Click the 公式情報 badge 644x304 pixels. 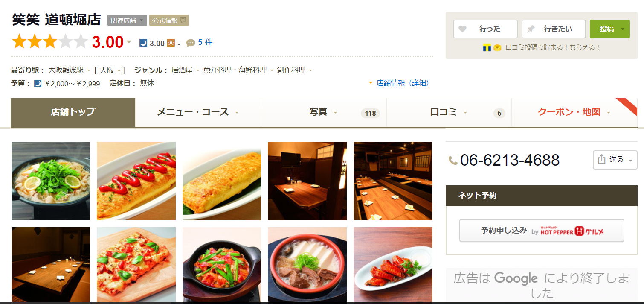point(169,20)
